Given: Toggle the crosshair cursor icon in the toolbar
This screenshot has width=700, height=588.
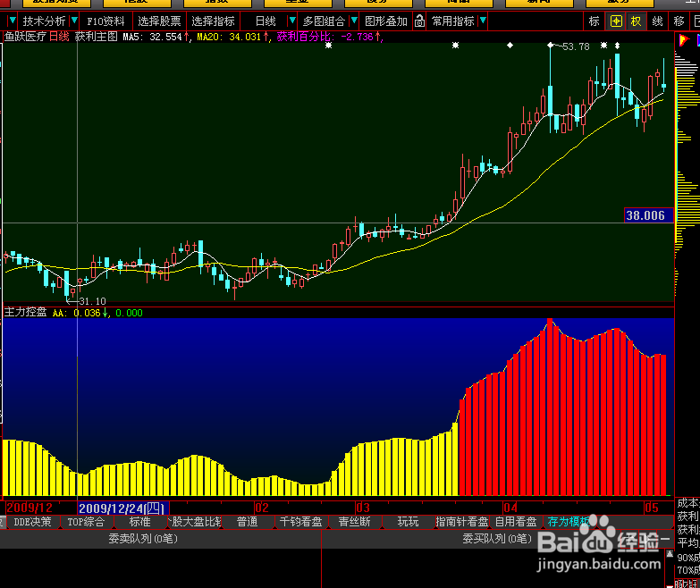Looking at the screenshot, I should [616, 21].
